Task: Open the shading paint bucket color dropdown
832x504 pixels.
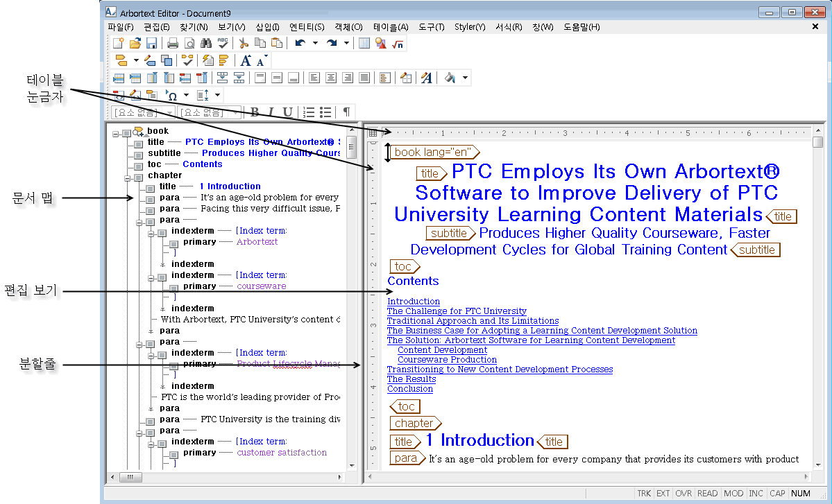Action: 466,78
